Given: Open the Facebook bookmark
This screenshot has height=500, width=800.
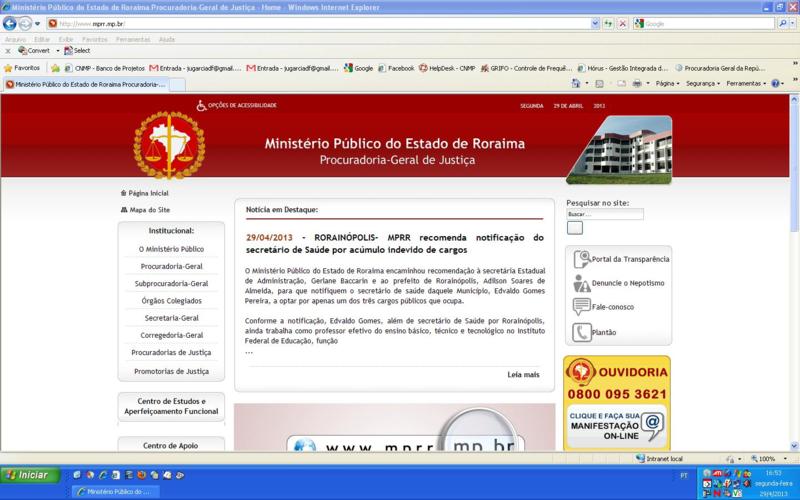Looking at the screenshot, I should coord(396,68).
